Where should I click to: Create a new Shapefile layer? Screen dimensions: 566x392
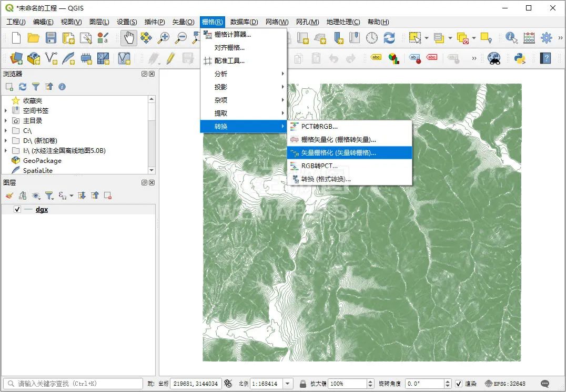click(x=51, y=58)
